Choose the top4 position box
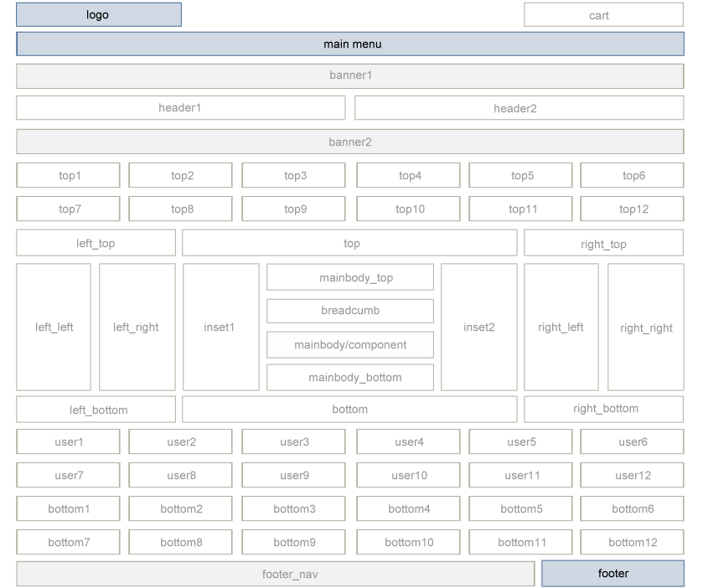Viewport: 703px width, 588px height. click(x=408, y=175)
